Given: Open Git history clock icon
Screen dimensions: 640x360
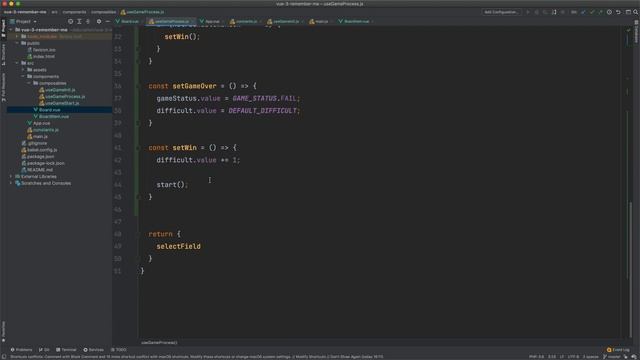Looking at the screenshot, I should [609, 12].
